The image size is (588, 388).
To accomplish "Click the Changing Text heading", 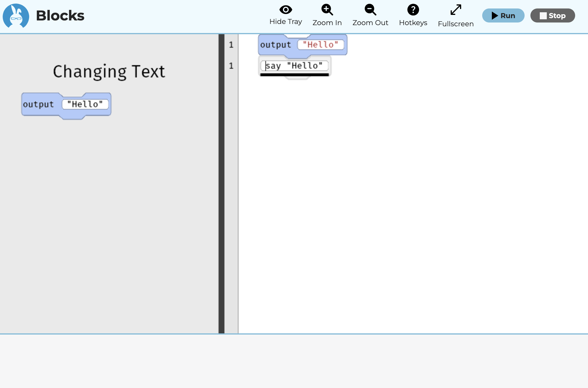I will (x=109, y=72).
